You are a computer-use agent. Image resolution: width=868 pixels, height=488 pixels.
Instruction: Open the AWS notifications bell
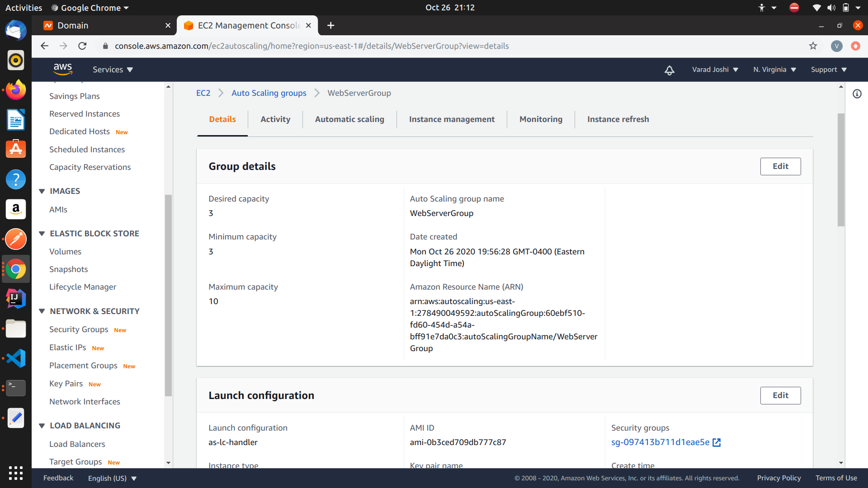[670, 70]
